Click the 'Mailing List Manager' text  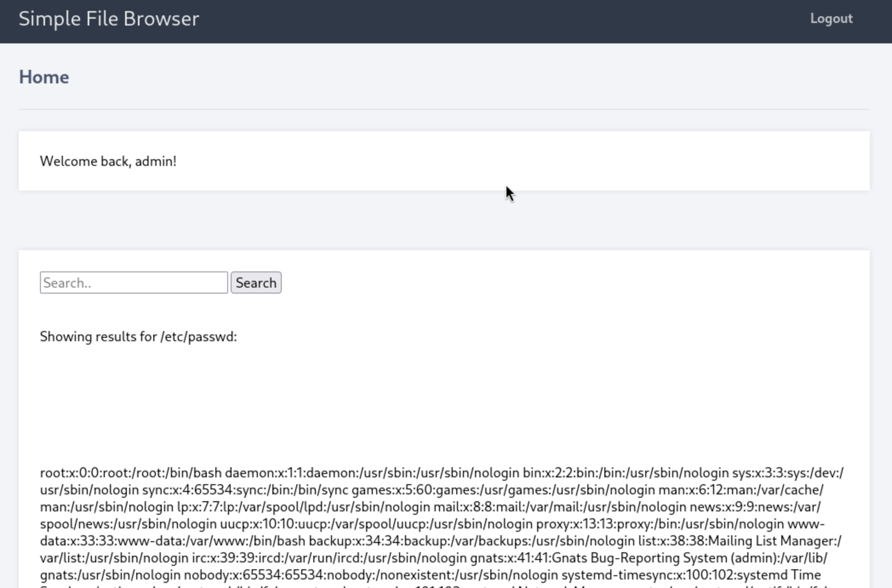tap(772, 541)
